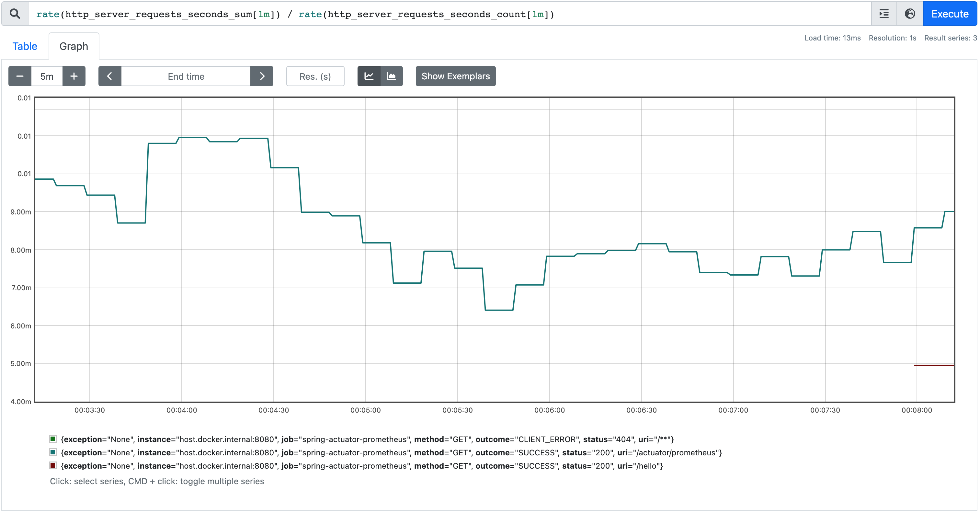Select the /actuator/prometheus series legend entry

[x=392, y=452]
